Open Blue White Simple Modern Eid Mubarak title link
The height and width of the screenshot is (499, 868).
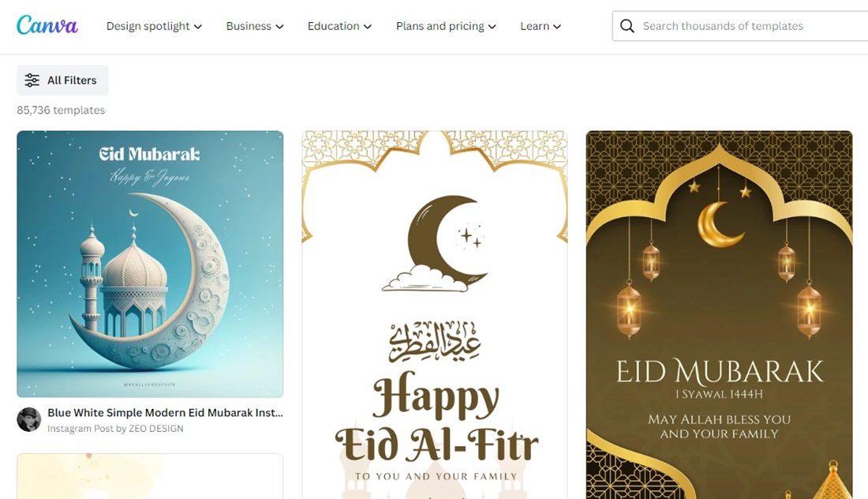point(165,413)
